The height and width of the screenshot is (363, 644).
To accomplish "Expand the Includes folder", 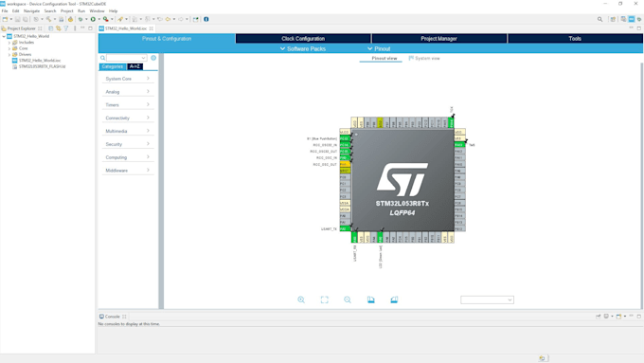I will tap(9, 43).
